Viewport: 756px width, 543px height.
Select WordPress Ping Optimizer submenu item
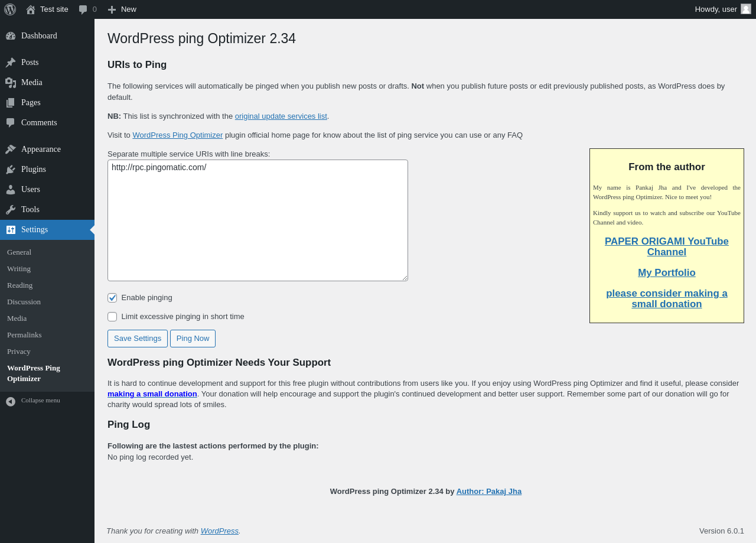click(x=34, y=373)
